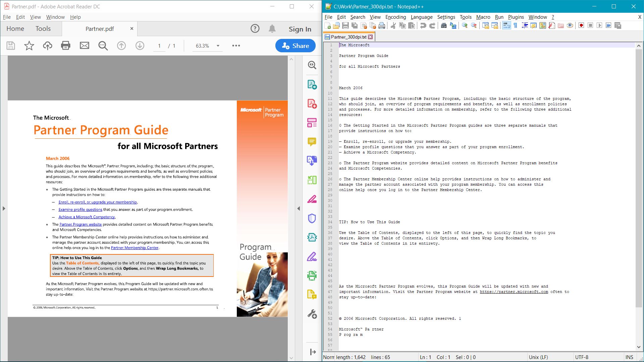
Task: Click the Undo arrow in Notepad++ toolbar
Action: pyautogui.click(x=423, y=26)
